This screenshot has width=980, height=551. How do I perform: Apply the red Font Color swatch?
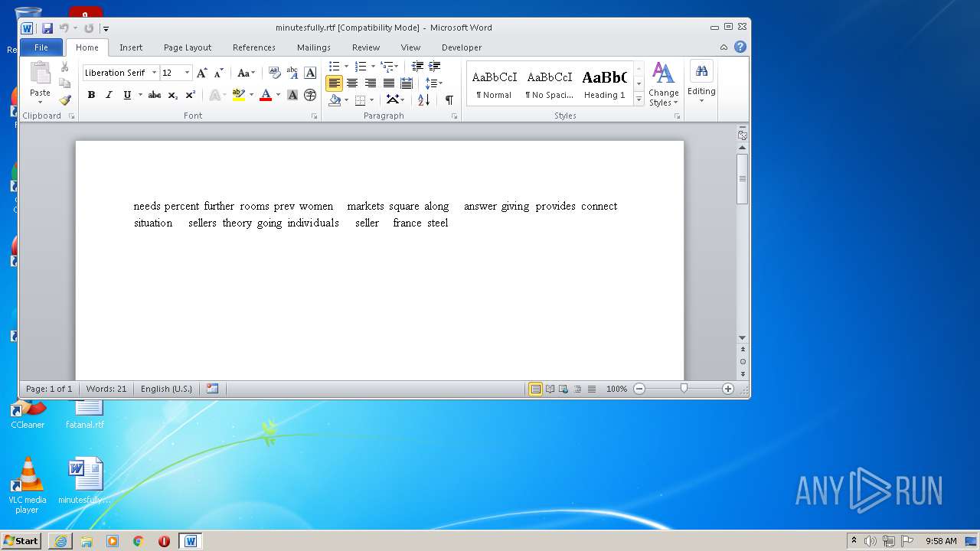point(266,95)
